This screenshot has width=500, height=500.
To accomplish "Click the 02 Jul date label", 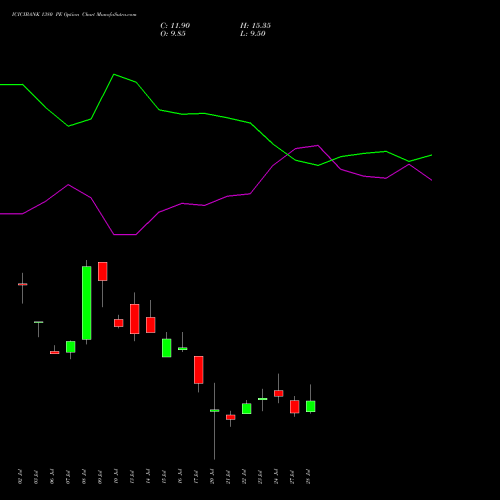I will tap(20, 477).
